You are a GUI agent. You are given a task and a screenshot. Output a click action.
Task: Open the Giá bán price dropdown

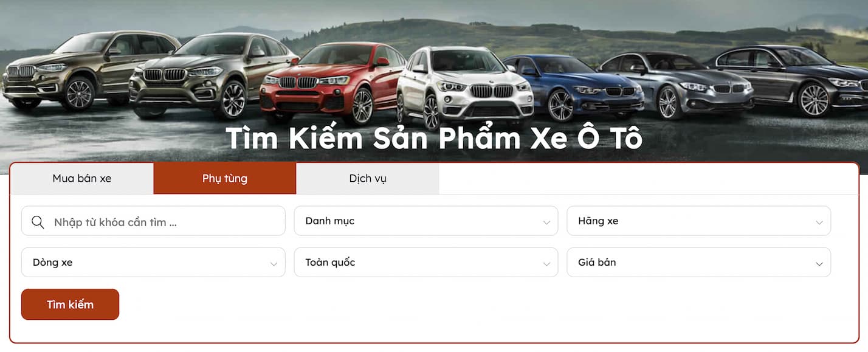click(x=699, y=262)
